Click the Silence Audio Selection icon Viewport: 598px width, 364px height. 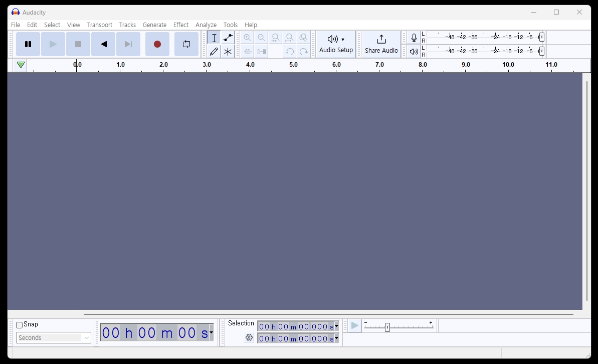[261, 51]
